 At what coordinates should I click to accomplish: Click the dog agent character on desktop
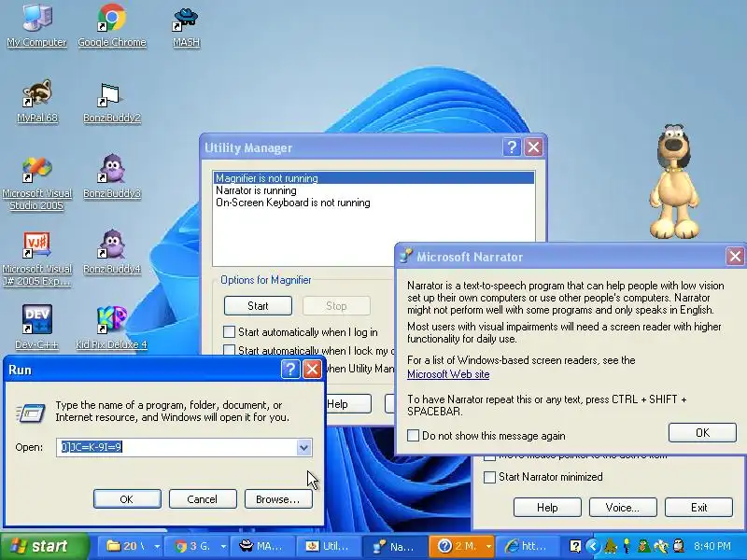tap(675, 181)
